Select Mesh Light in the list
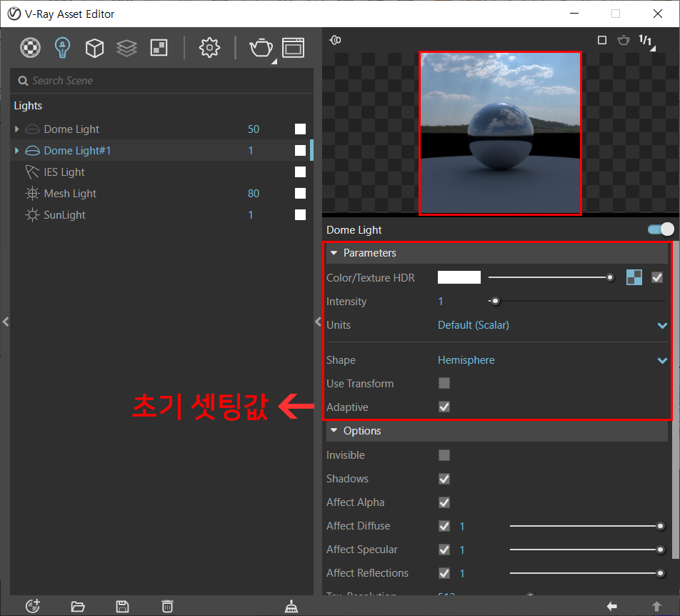Image resolution: width=680 pixels, height=616 pixels. pos(70,194)
